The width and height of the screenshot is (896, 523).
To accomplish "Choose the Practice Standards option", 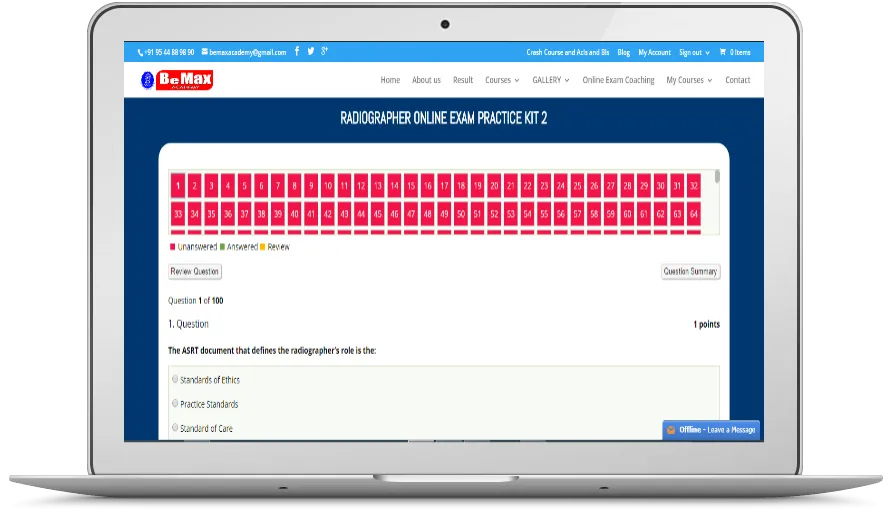I will (176, 404).
